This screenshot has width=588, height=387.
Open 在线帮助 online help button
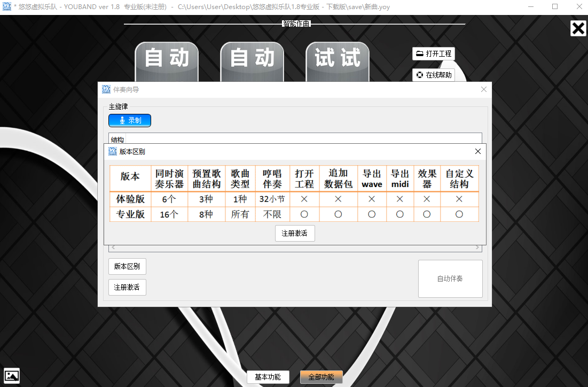tap(434, 75)
